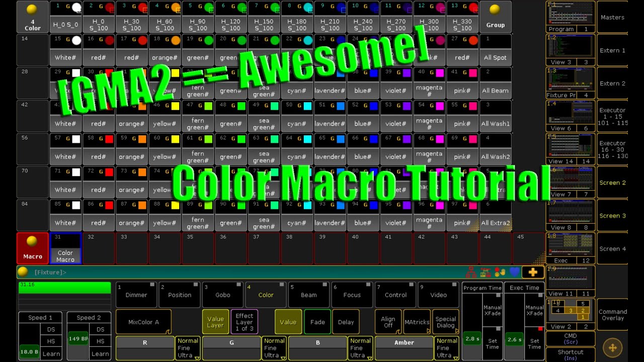Image resolution: width=644 pixels, height=362 pixels.
Task: Select color preset 13 H_330 S_100
Action: coord(462,17)
